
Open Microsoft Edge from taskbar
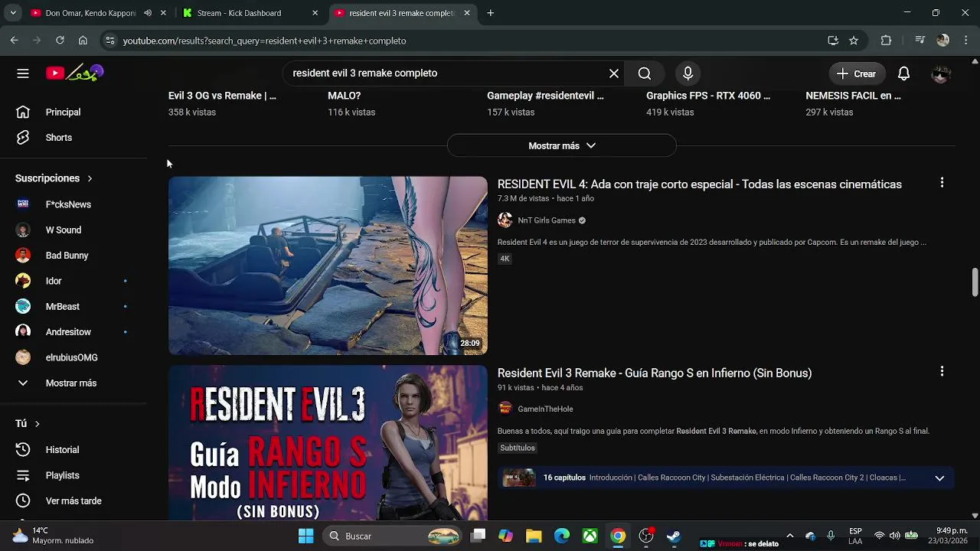click(x=562, y=536)
